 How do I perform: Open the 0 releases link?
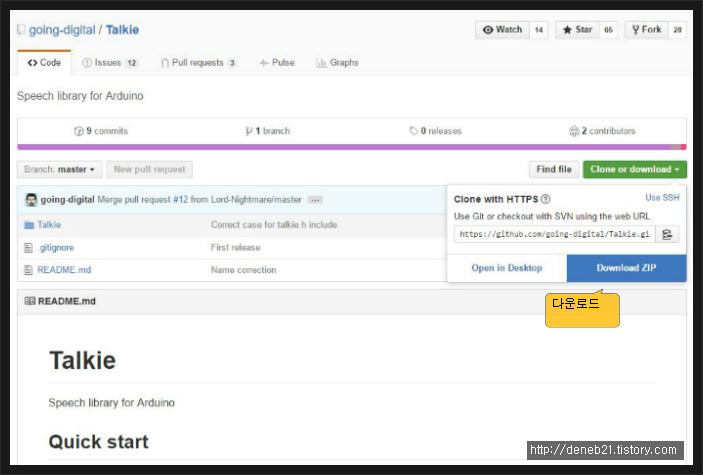pyautogui.click(x=436, y=131)
